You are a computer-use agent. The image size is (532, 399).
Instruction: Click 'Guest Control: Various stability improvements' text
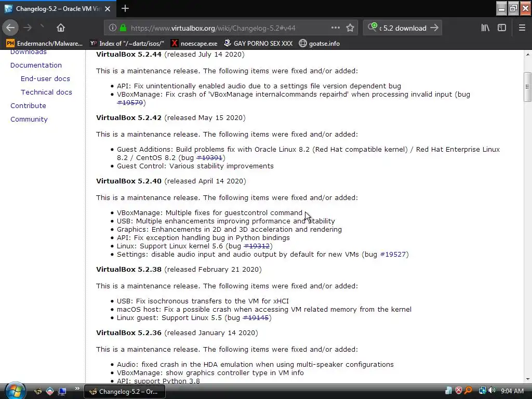(x=195, y=166)
